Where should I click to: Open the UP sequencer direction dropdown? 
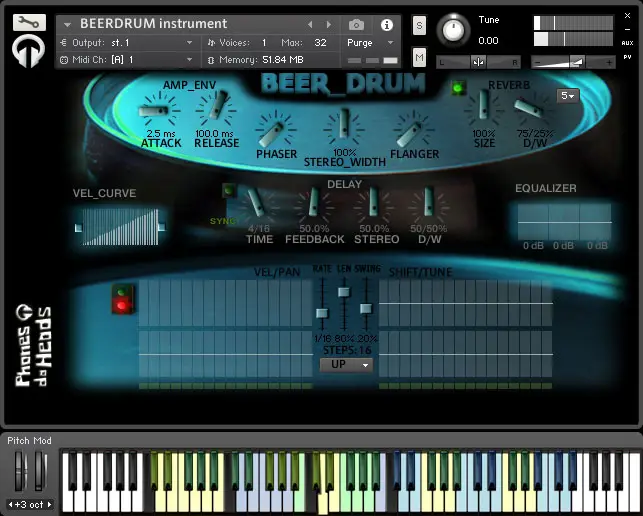click(x=346, y=365)
